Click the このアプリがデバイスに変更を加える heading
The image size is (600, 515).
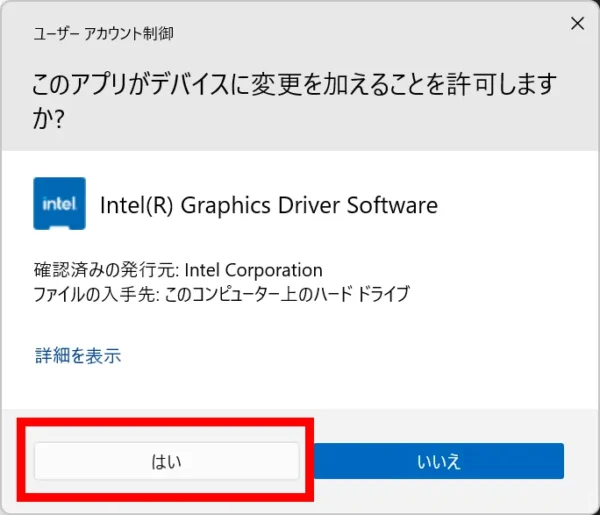pyautogui.click(x=294, y=101)
